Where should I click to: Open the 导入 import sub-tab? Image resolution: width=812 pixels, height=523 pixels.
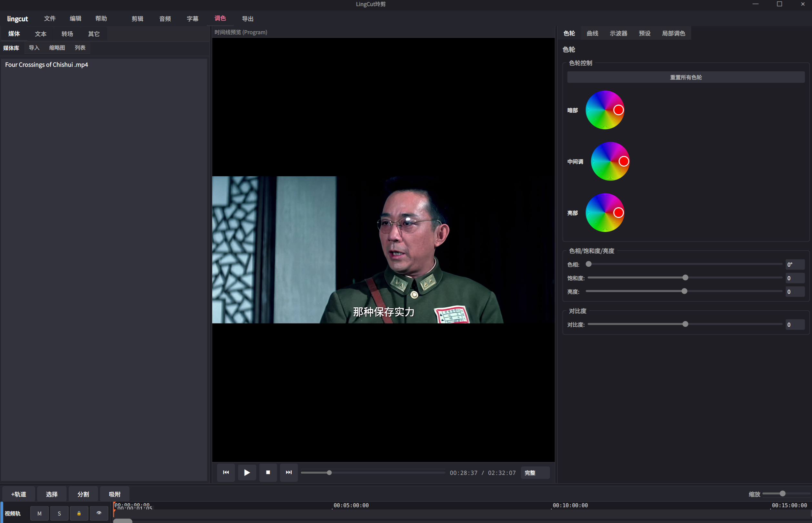pyautogui.click(x=34, y=48)
